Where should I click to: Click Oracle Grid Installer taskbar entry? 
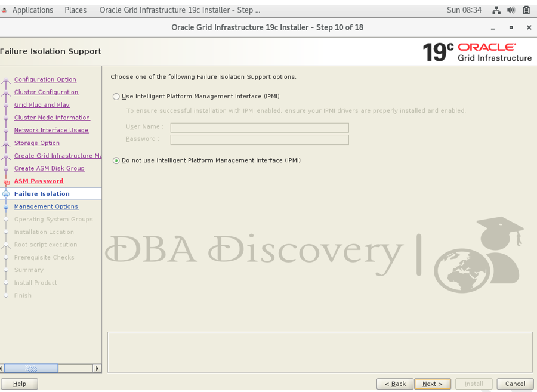tap(180, 10)
